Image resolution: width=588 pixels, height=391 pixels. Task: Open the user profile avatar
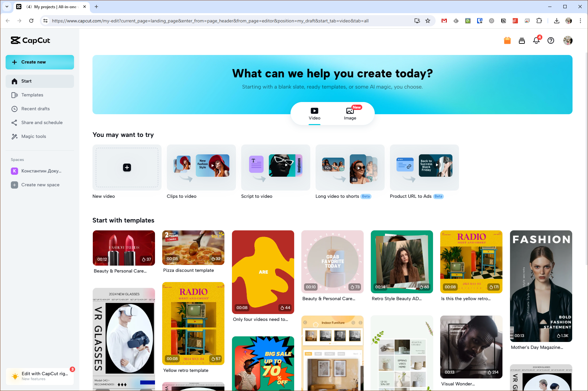(x=568, y=40)
